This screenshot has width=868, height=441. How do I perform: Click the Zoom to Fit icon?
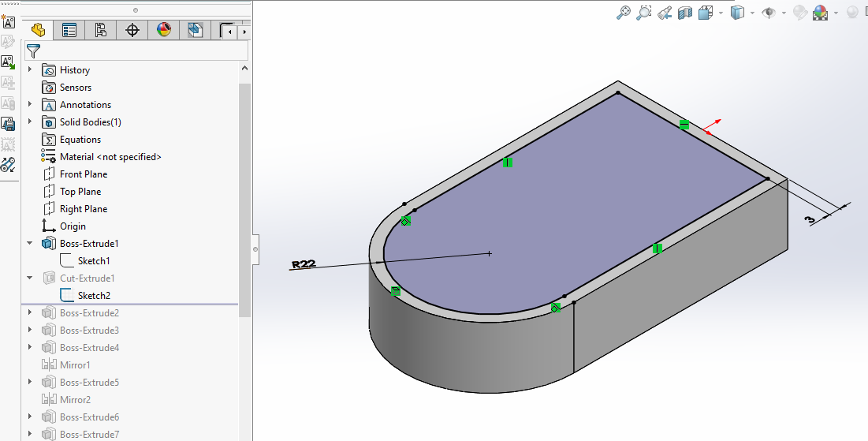624,13
